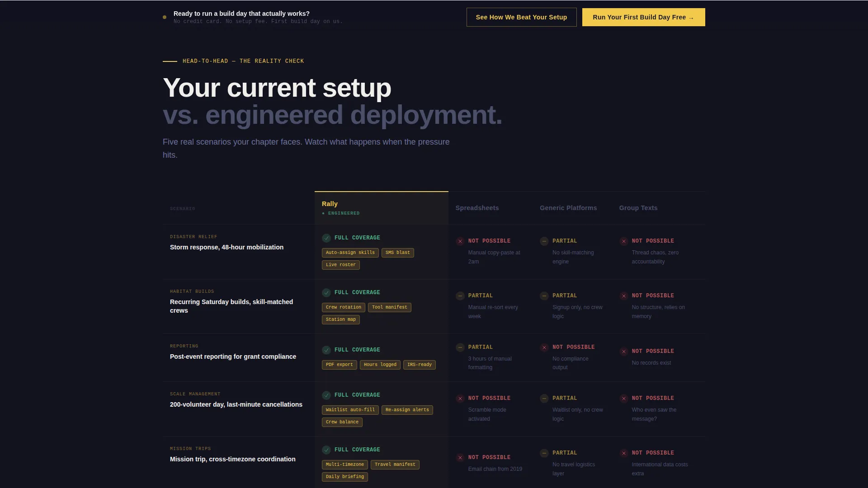Click Spreadsheets partial icon for Saturday builds
Image resolution: width=868 pixels, height=488 pixels.
tap(460, 296)
